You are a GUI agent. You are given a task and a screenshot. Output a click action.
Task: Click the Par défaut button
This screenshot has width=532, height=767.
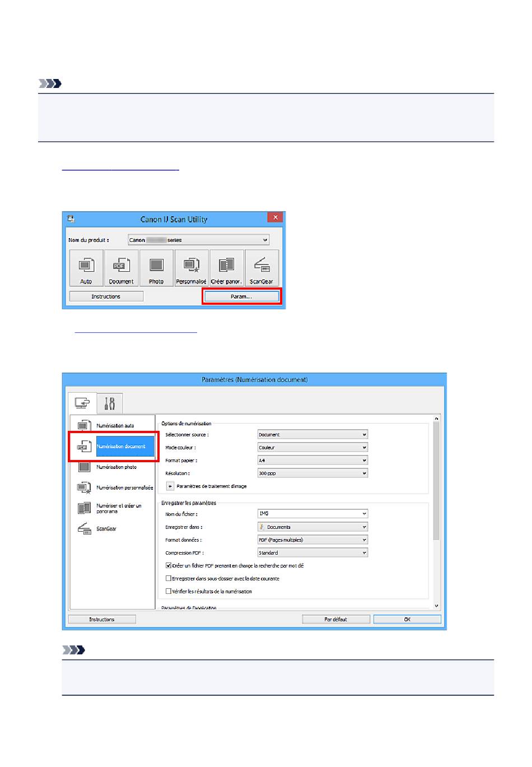(x=336, y=620)
